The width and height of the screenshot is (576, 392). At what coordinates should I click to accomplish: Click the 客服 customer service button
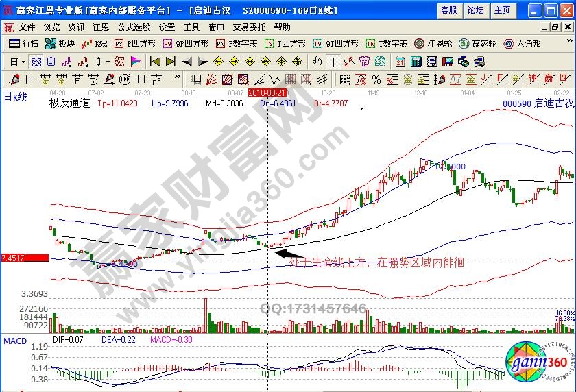point(449,10)
